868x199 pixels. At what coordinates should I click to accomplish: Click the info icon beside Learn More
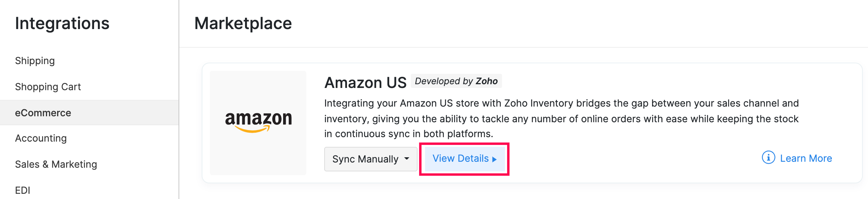[768, 158]
